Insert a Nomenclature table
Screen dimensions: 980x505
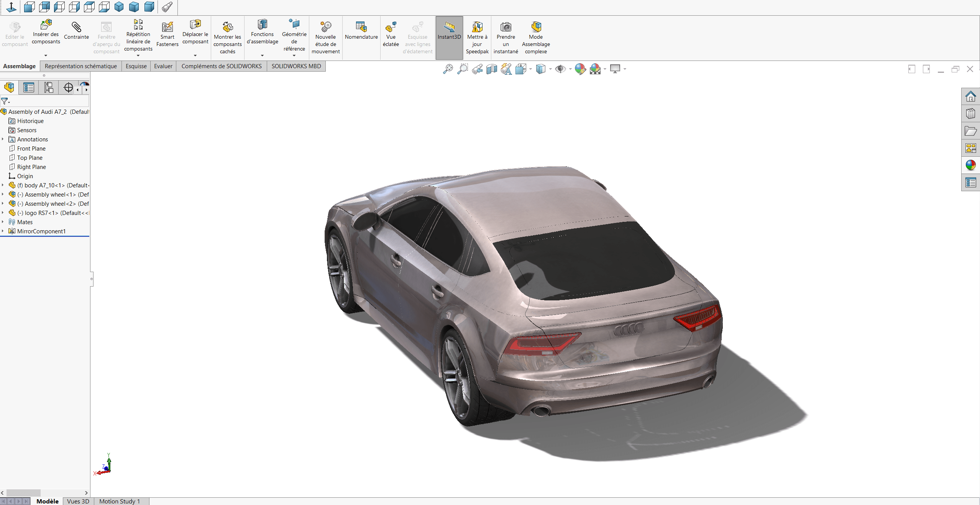[x=361, y=31]
